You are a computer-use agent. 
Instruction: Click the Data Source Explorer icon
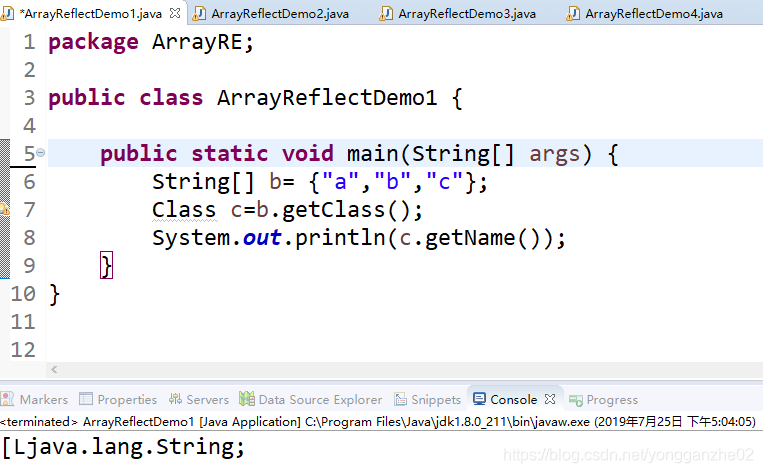pos(247,399)
